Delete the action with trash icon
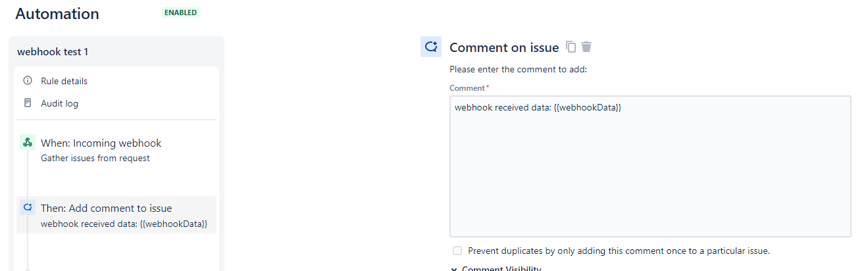 point(586,47)
